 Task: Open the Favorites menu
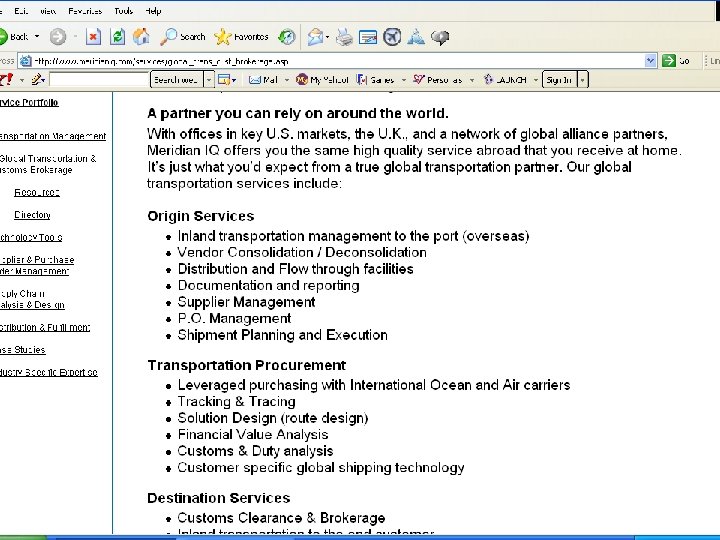pos(85,11)
